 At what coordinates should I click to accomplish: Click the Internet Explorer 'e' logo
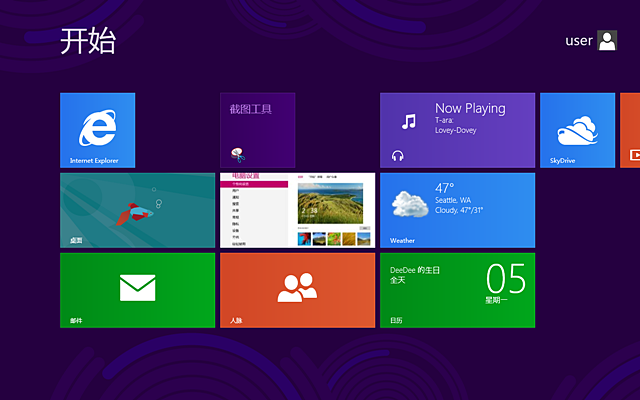tap(98, 127)
